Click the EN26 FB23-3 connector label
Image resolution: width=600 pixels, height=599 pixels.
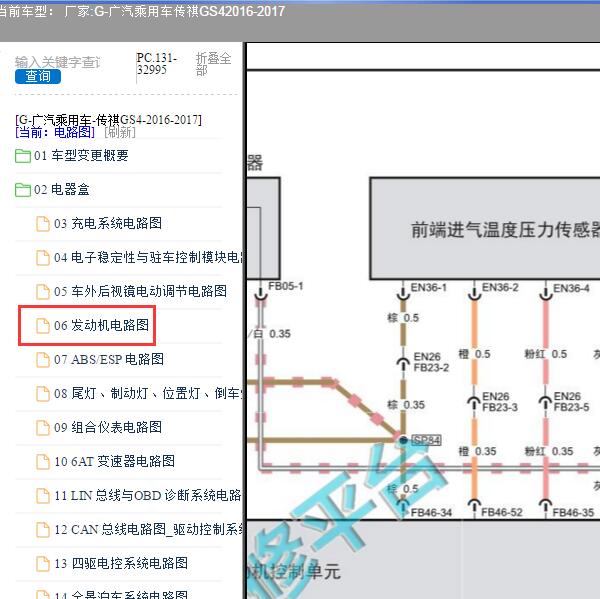coord(500,402)
